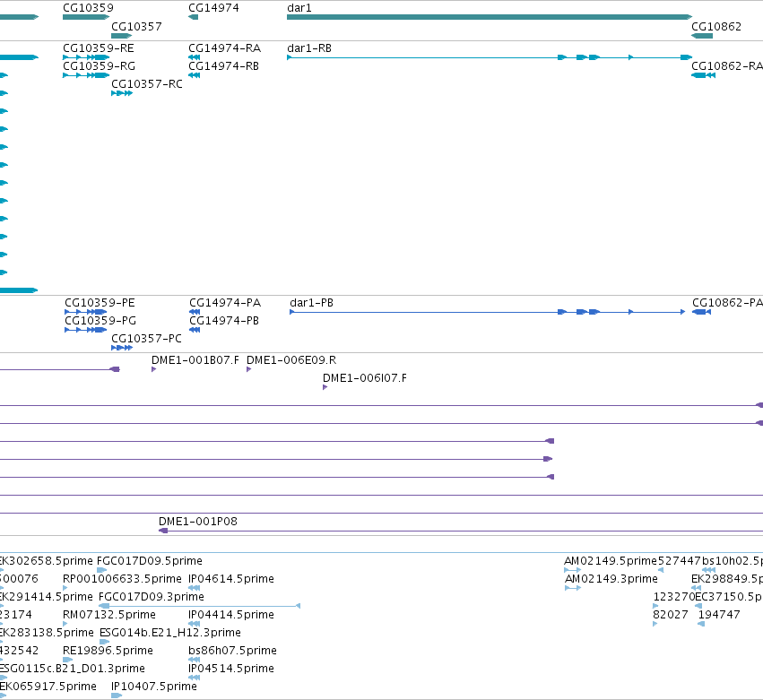763x700 pixels.
Task: Open the dar1-PB protein label
Action: (311, 303)
